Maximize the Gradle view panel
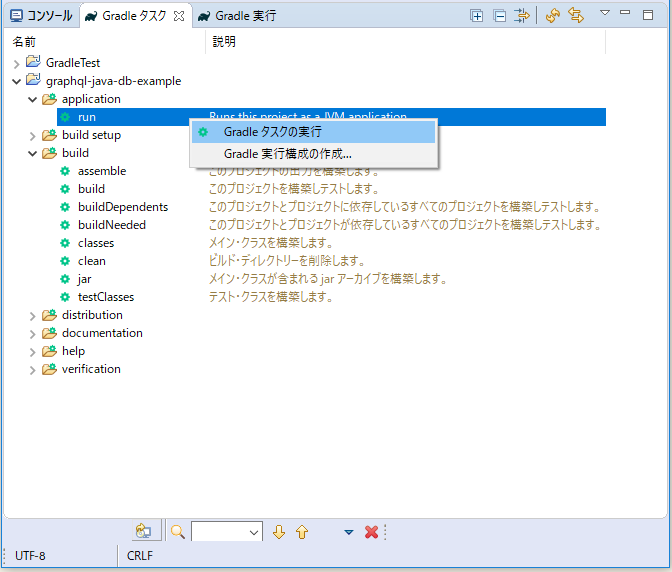 tap(648, 15)
